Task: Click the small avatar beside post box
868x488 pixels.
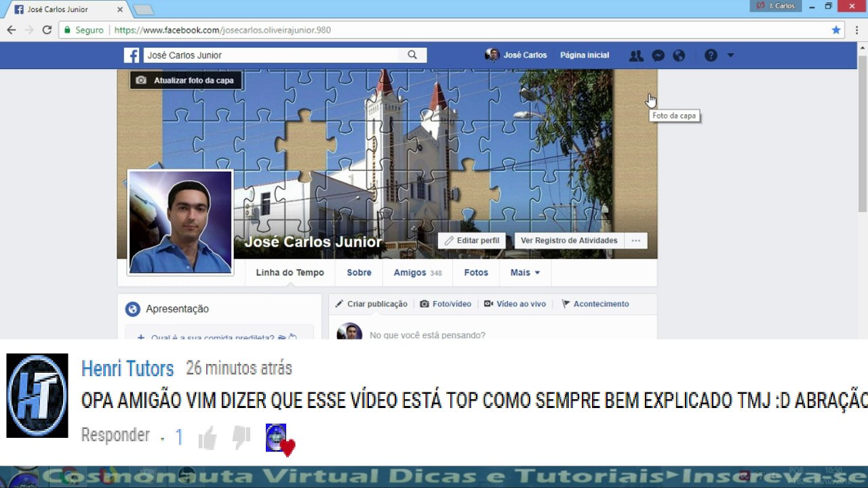Action: [350, 332]
